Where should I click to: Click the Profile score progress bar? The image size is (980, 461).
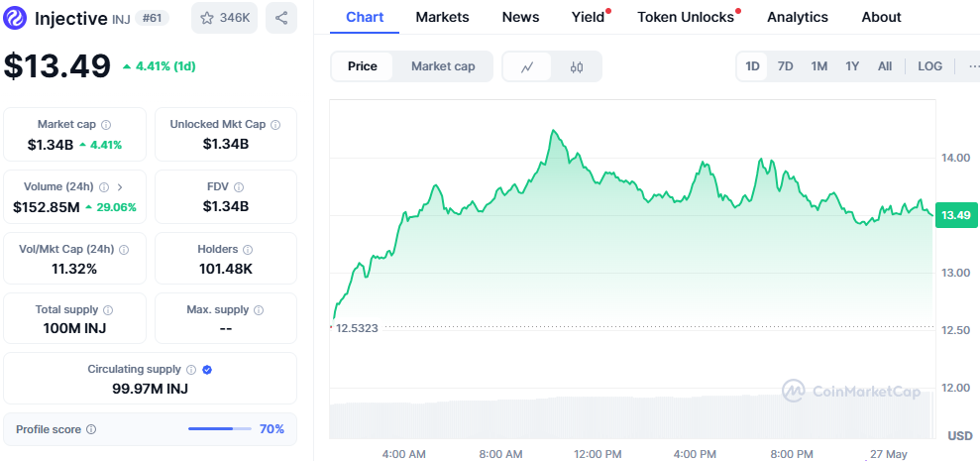tap(220, 429)
